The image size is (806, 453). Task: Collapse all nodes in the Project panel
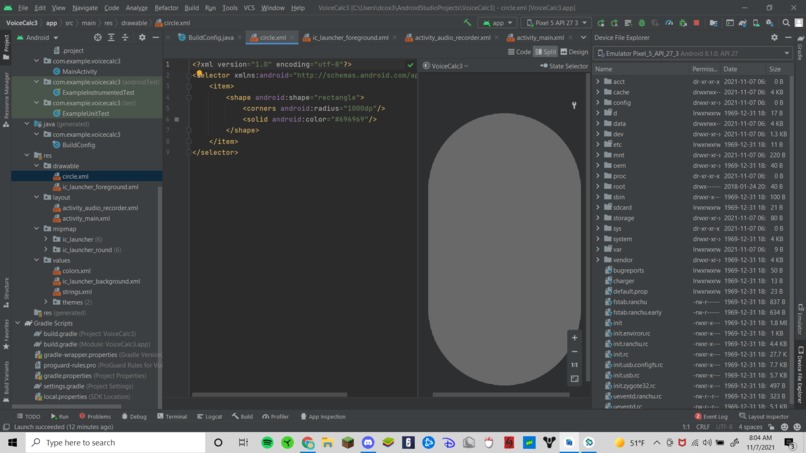tap(125, 38)
